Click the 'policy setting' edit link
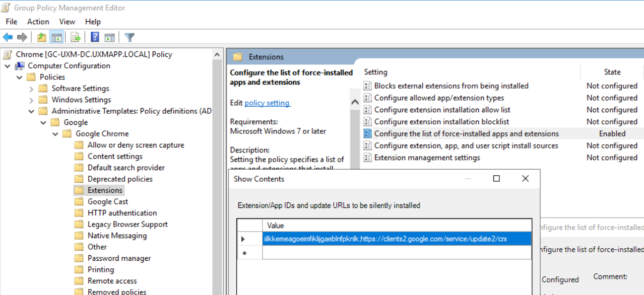The width and height of the screenshot is (644, 295). click(x=267, y=103)
